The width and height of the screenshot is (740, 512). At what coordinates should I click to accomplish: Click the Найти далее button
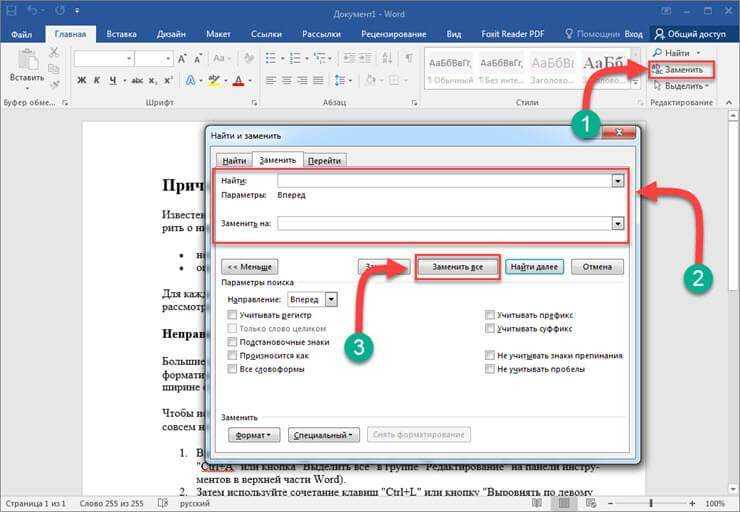534,267
